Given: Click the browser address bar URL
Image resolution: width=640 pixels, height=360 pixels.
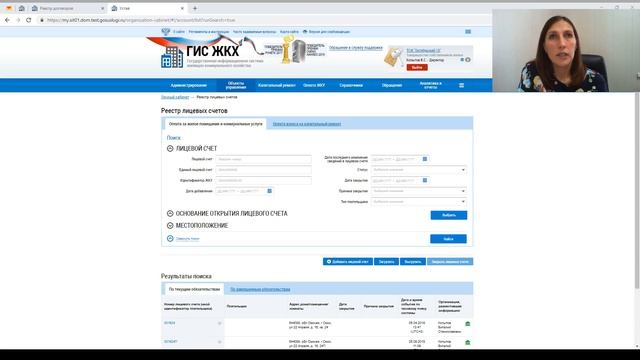Looking at the screenshot, I should coord(141,20).
